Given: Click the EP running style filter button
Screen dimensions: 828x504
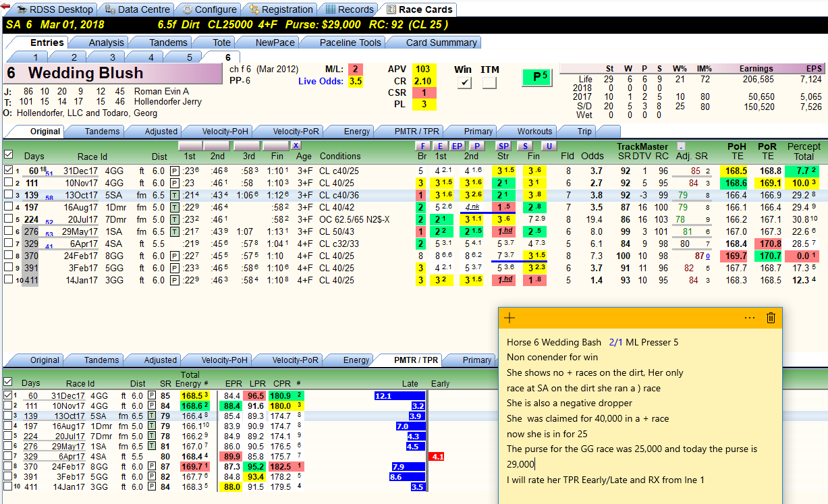Looking at the screenshot, I should [x=457, y=146].
